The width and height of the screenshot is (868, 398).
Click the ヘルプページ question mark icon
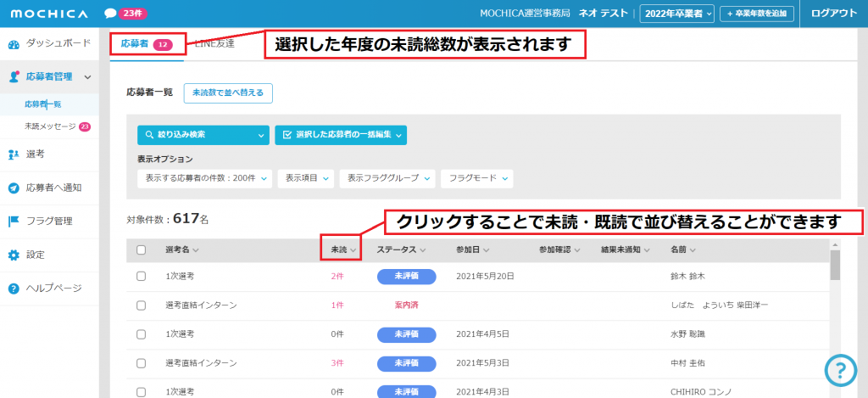pyautogui.click(x=14, y=289)
